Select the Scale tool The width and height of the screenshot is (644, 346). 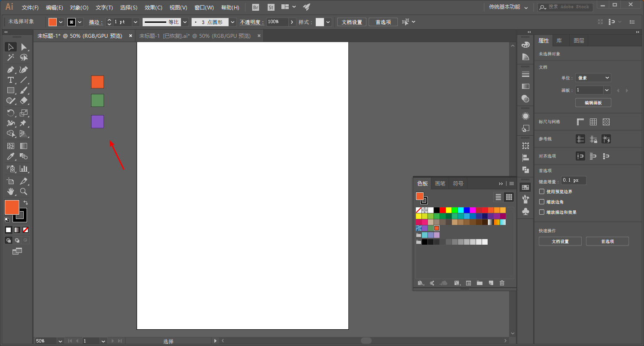(x=24, y=113)
